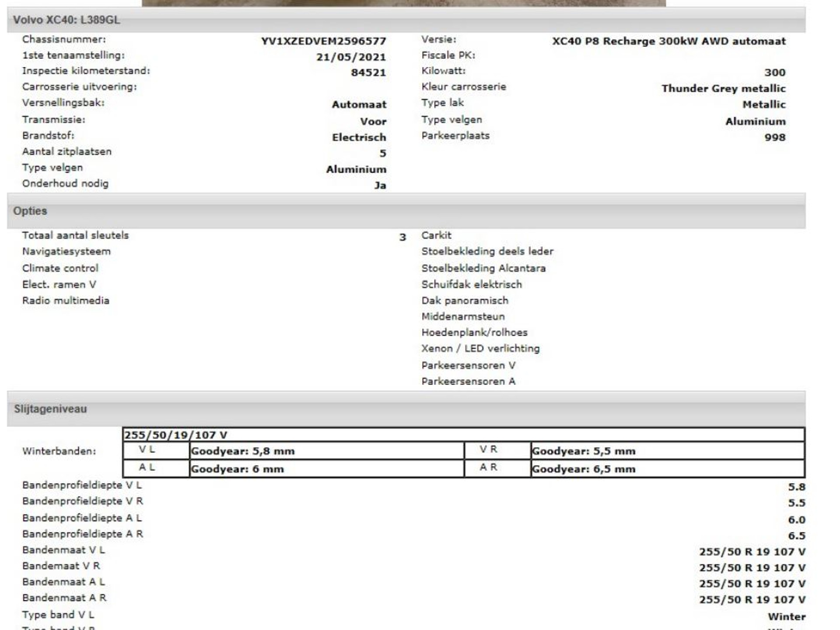This screenshot has width=840, height=630.
Task: Click the Schuifdak elektrisch option
Action: click(x=472, y=284)
